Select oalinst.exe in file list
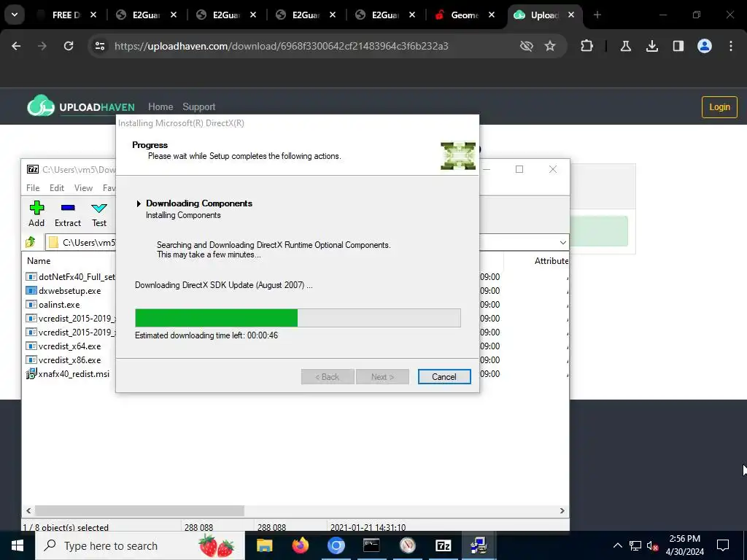Viewport: 747px width, 560px height. pyautogui.click(x=59, y=304)
